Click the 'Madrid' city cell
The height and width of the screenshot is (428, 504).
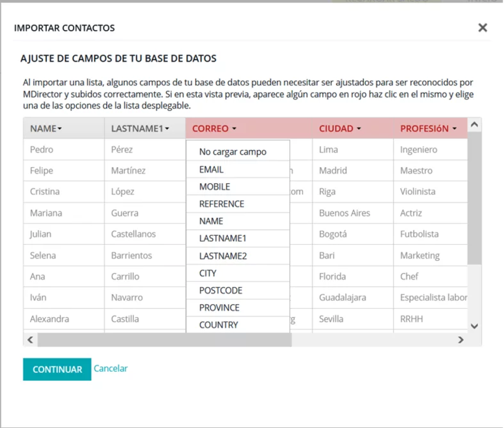(x=352, y=171)
